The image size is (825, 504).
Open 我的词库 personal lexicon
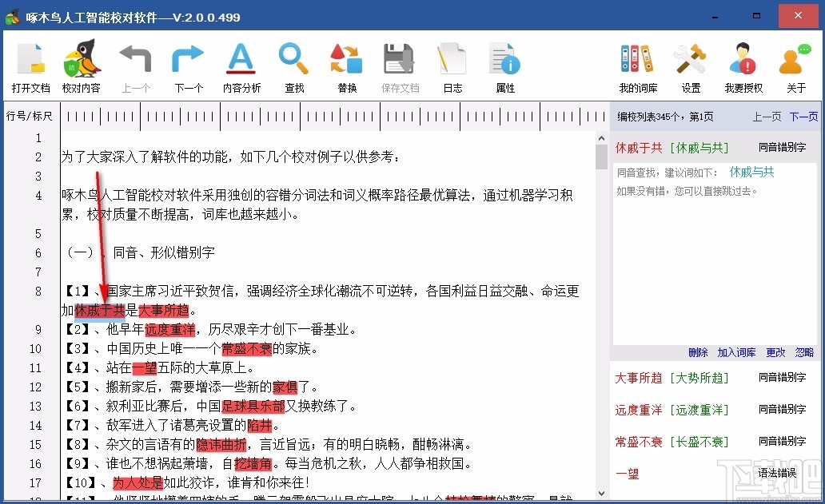(x=637, y=67)
